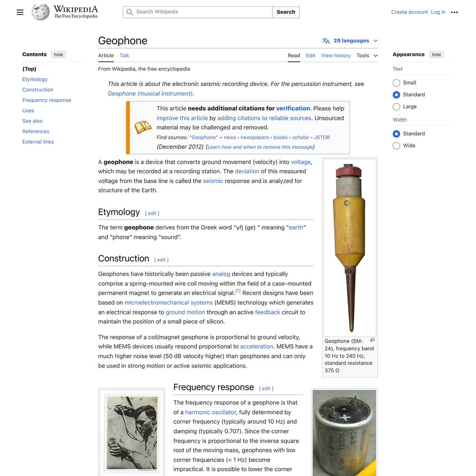Open the metal geophone canister photo
Screen dimensions: 476x476
coord(344,433)
